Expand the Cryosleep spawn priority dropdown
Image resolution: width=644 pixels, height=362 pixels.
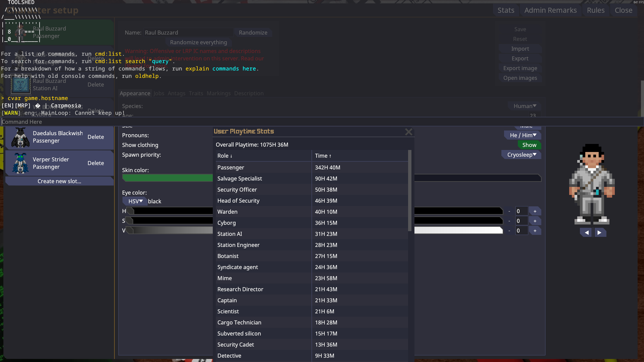pyautogui.click(x=521, y=155)
